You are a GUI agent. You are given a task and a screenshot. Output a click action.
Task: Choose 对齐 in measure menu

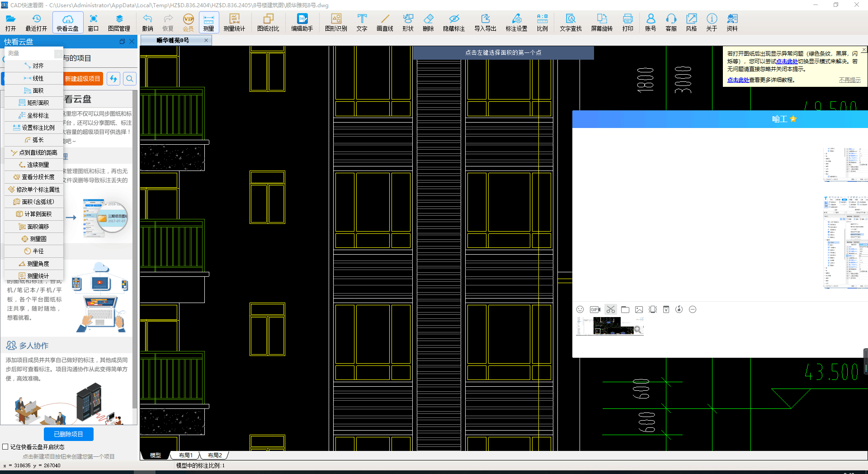(x=34, y=66)
